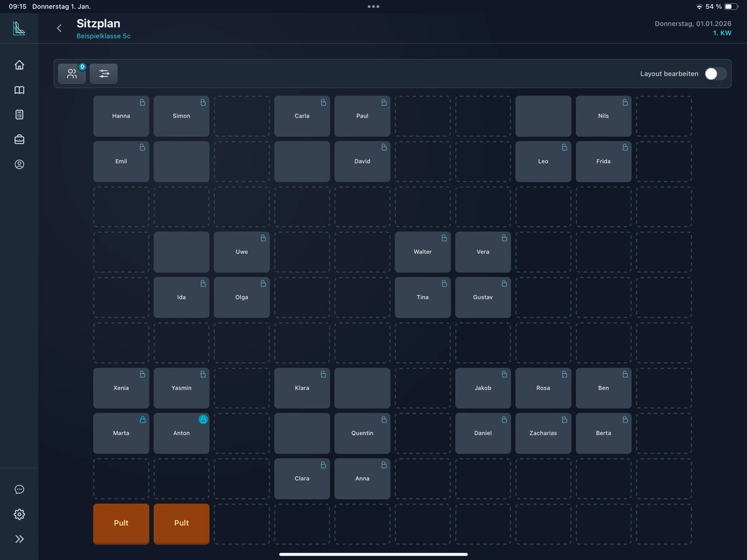
Task: Open the user profile icon in sidebar
Action: [x=19, y=165]
